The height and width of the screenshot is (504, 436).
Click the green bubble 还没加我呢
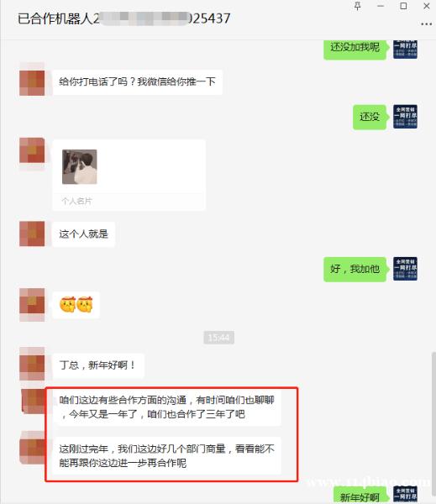[x=355, y=48]
